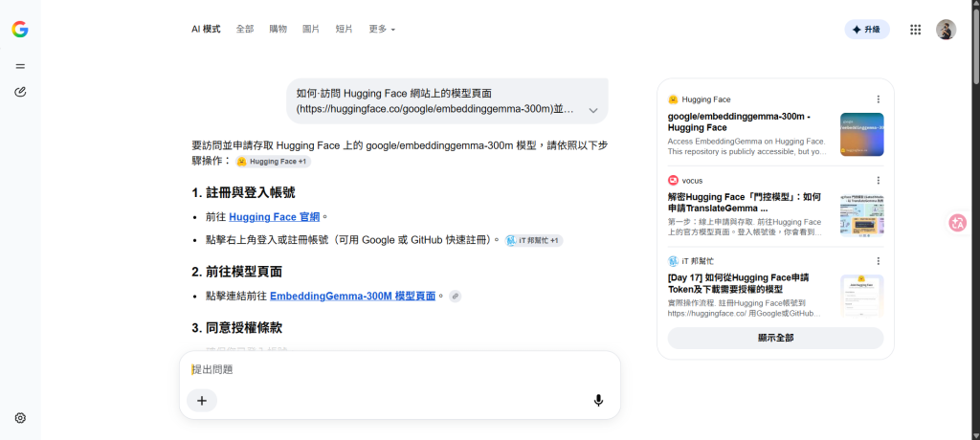Click link chip icon after 模型頁面
The height and width of the screenshot is (440, 980).
coord(455,297)
